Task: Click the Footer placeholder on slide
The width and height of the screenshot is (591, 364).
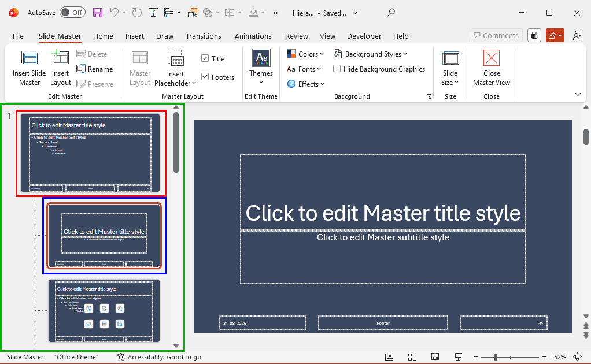Action: (x=383, y=323)
